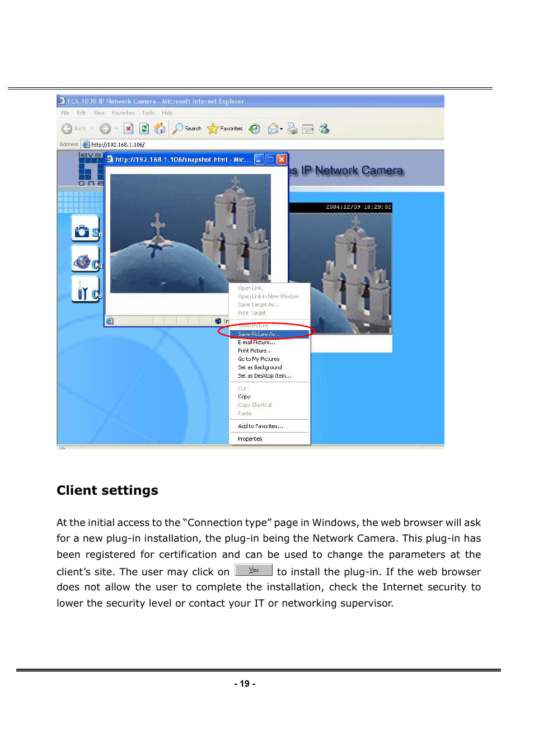
Task: Open the Search toolbar button
Action: (187, 129)
